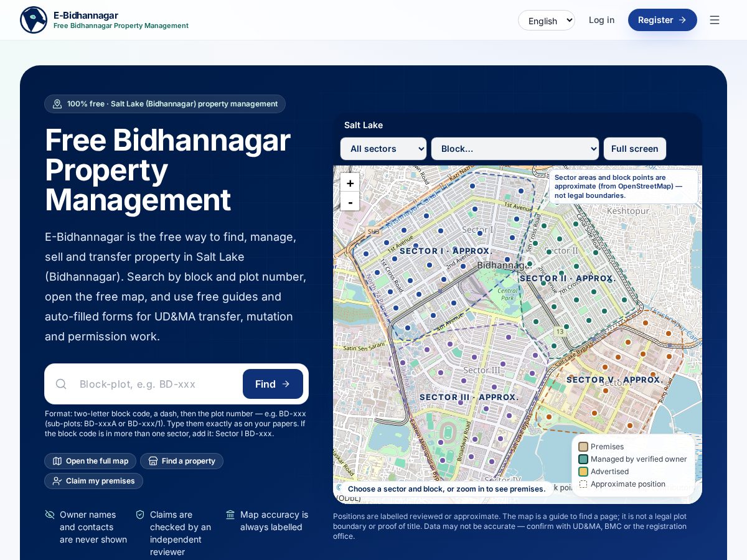Click the map pin icon in 100% free badge
The height and width of the screenshot is (560, 747).
coord(57,104)
